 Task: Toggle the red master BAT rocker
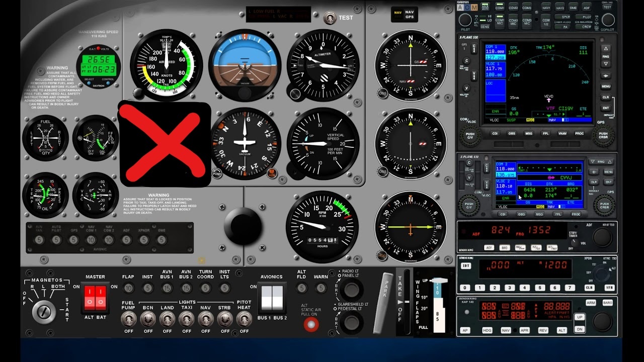coord(101,297)
